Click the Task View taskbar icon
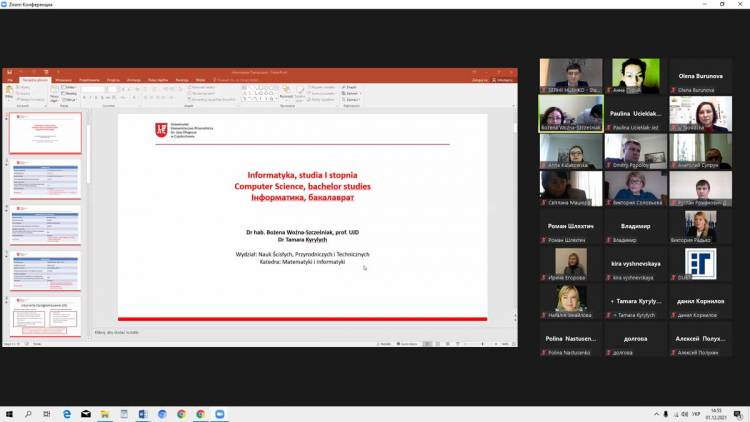 (47, 414)
